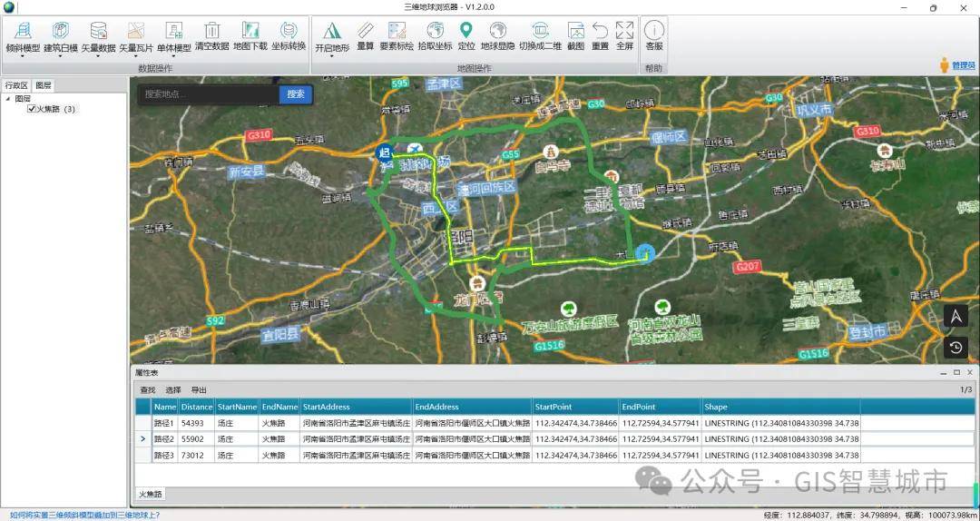The width and height of the screenshot is (980, 521).
Task: Expand the 倾斜模型 dropdown arrow
Action: (x=23, y=56)
